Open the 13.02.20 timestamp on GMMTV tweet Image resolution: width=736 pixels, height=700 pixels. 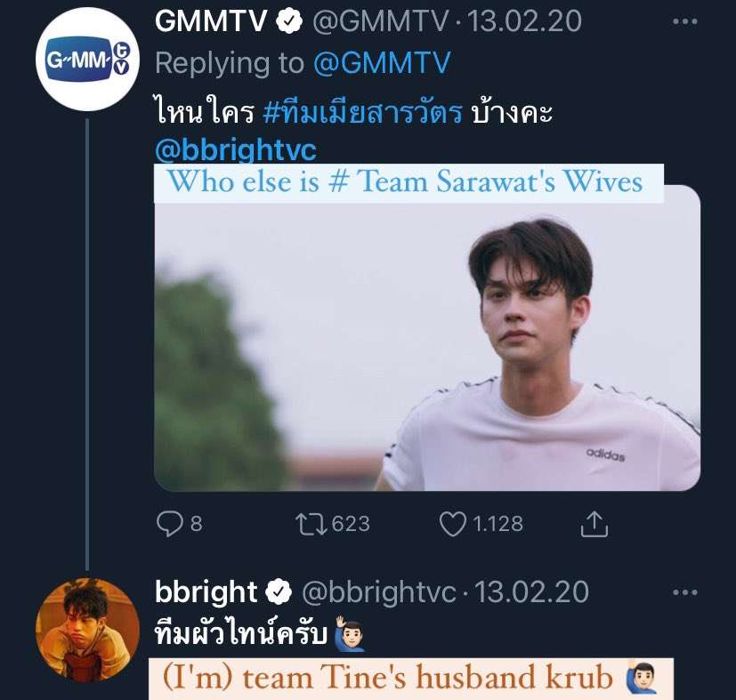pyautogui.click(x=524, y=21)
